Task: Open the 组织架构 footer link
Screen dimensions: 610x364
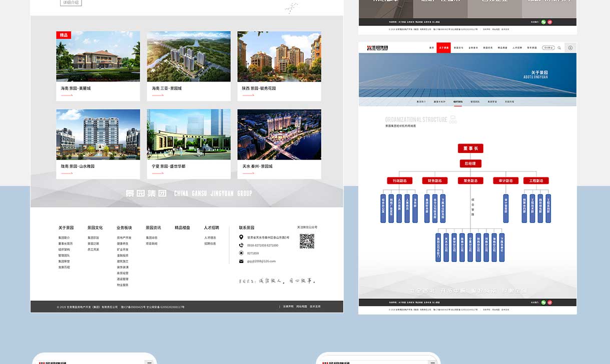Action: pos(64,249)
